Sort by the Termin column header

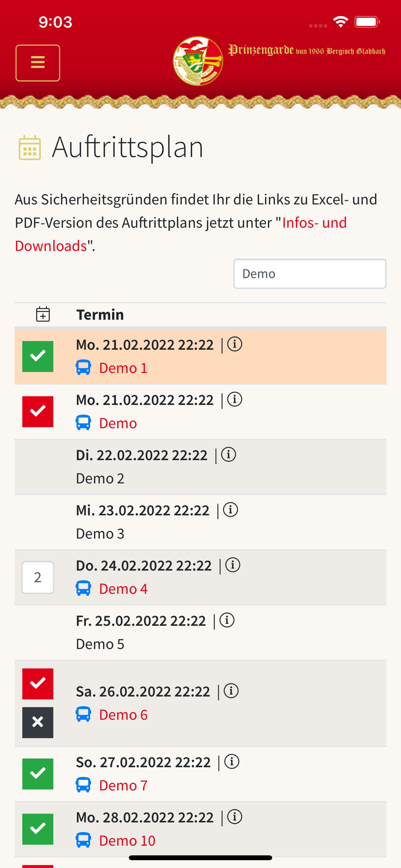click(x=100, y=314)
